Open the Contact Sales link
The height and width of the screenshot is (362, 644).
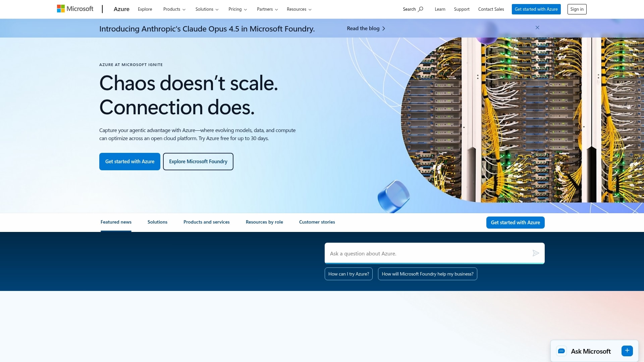click(491, 9)
